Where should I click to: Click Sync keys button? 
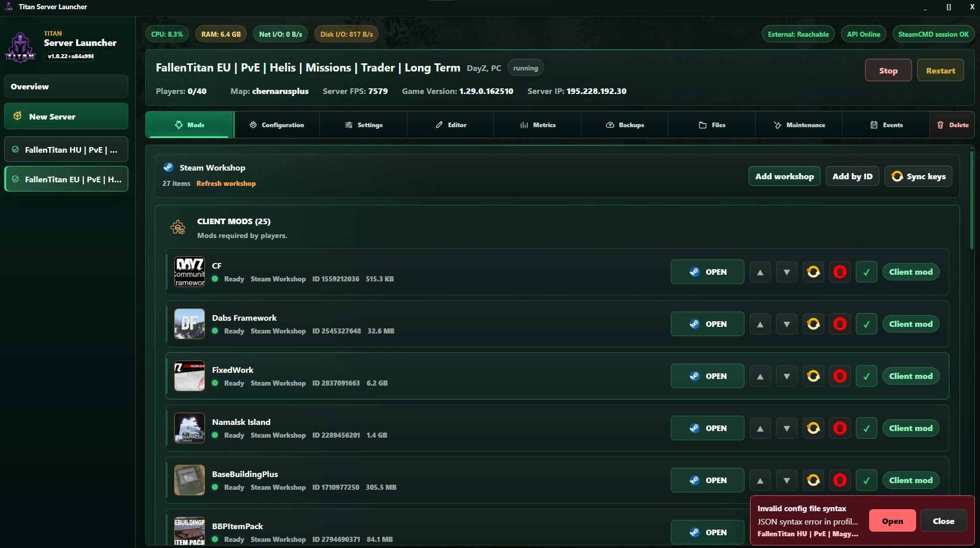(x=918, y=176)
